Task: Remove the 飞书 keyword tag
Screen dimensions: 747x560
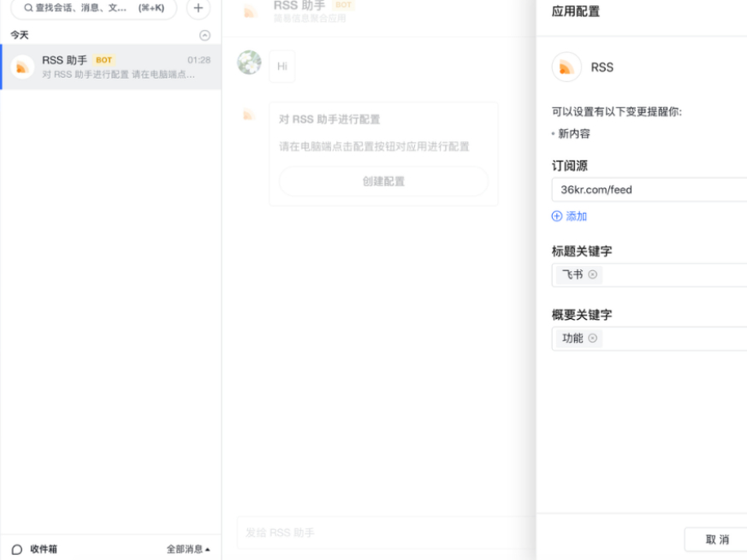Action: (x=593, y=274)
